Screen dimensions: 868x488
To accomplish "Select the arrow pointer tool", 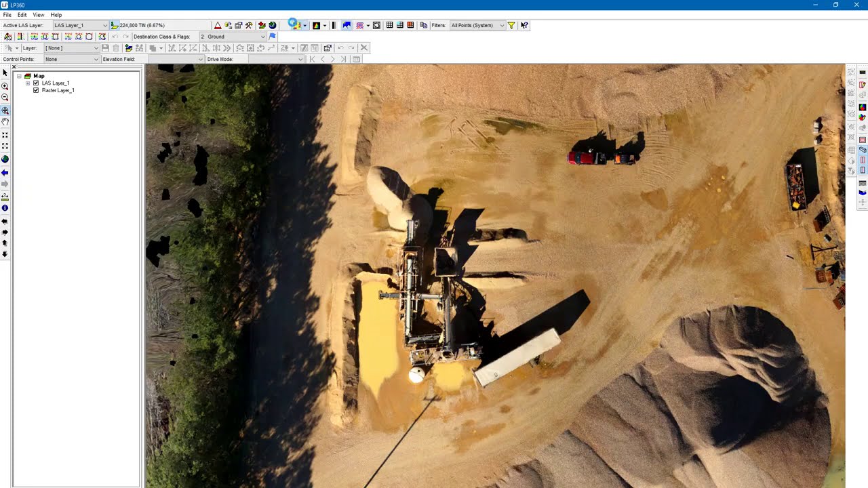I will 5,73.
